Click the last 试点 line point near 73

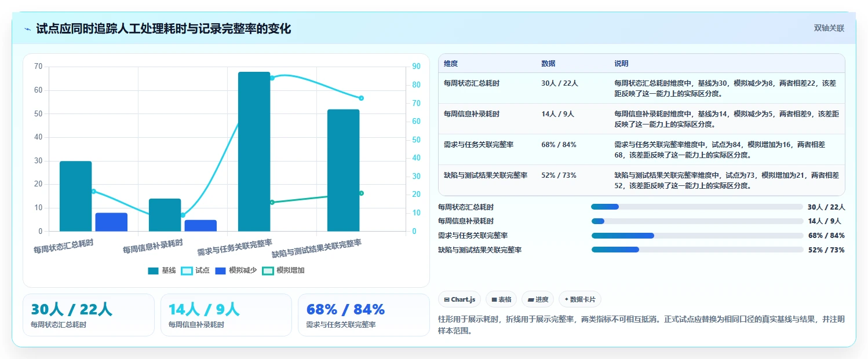[x=361, y=98]
